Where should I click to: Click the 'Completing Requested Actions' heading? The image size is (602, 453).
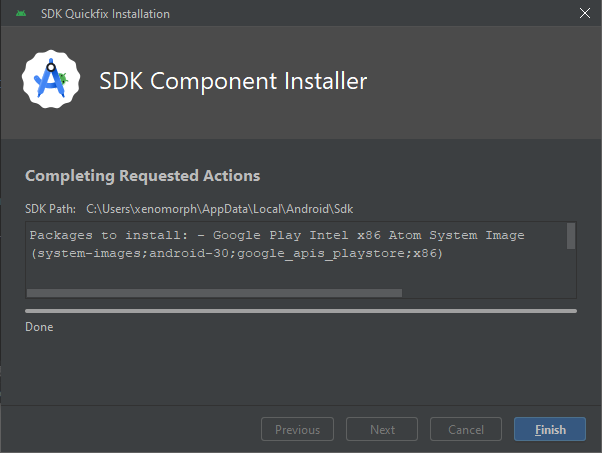(x=142, y=176)
